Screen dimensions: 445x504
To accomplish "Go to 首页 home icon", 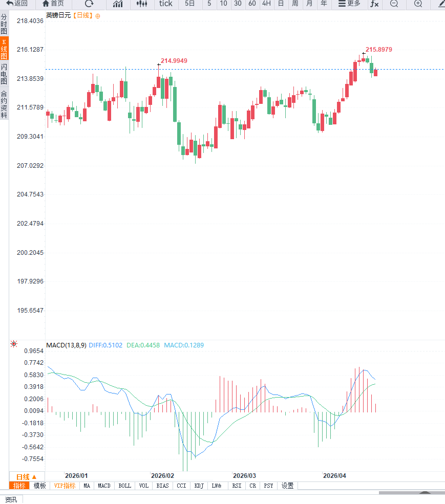I will pyautogui.click(x=53, y=4).
